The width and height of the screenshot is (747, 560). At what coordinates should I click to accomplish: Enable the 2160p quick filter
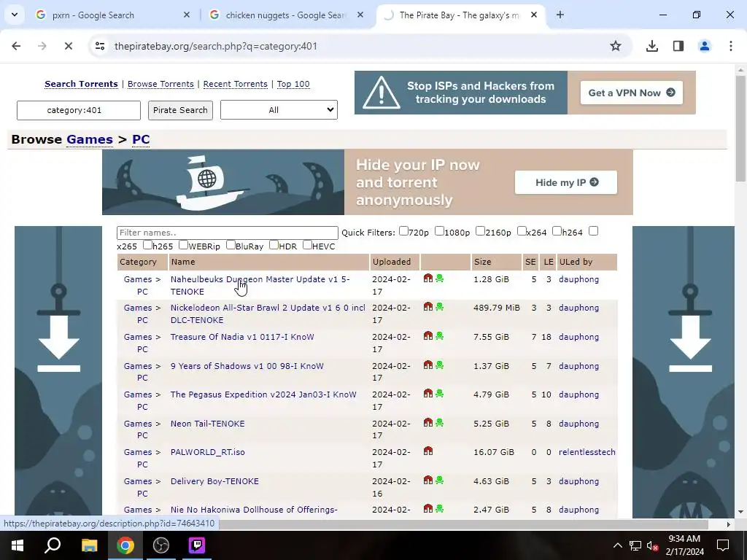tap(480, 231)
